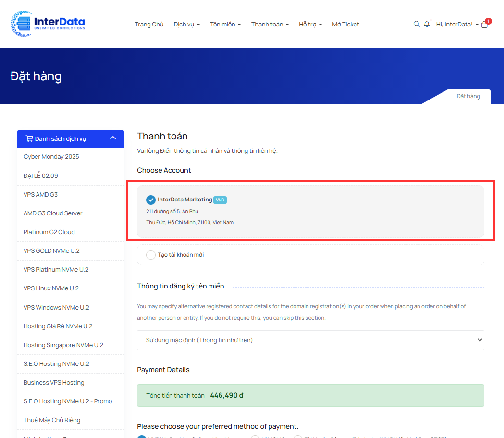Open S.E.O Hosting NVMe U.2 category
The height and width of the screenshot is (438, 504).
71,363
